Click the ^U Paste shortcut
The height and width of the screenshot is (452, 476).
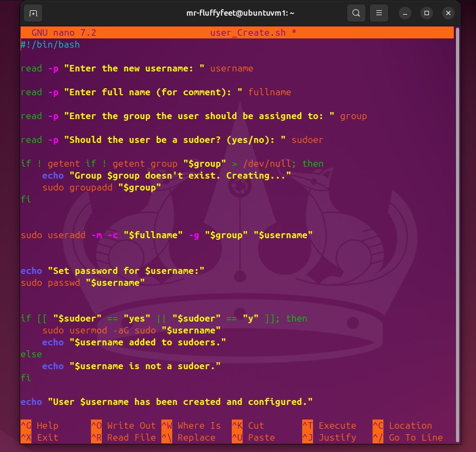tap(253, 437)
